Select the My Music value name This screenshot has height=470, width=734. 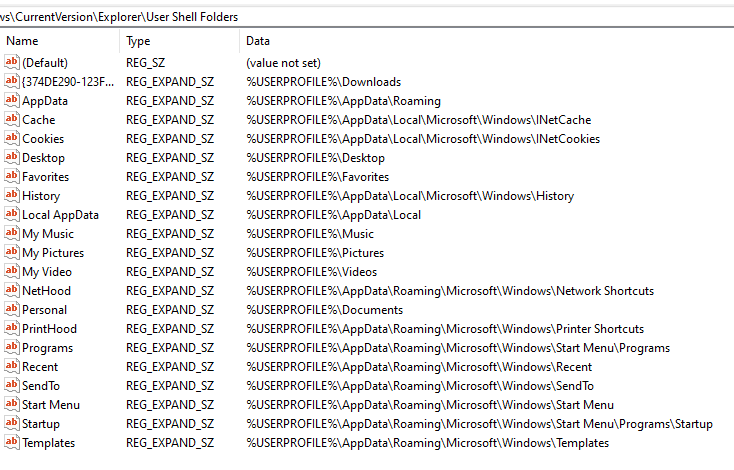[48, 234]
